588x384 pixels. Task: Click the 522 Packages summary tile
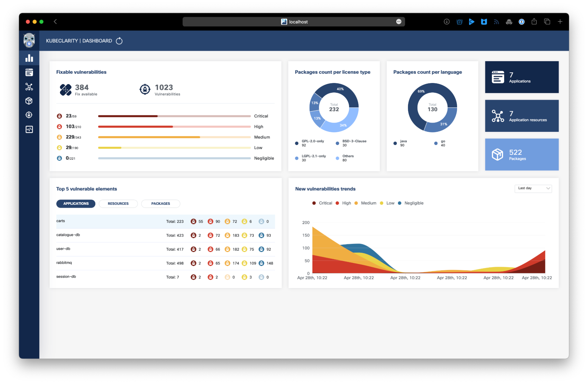coord(522,154)
